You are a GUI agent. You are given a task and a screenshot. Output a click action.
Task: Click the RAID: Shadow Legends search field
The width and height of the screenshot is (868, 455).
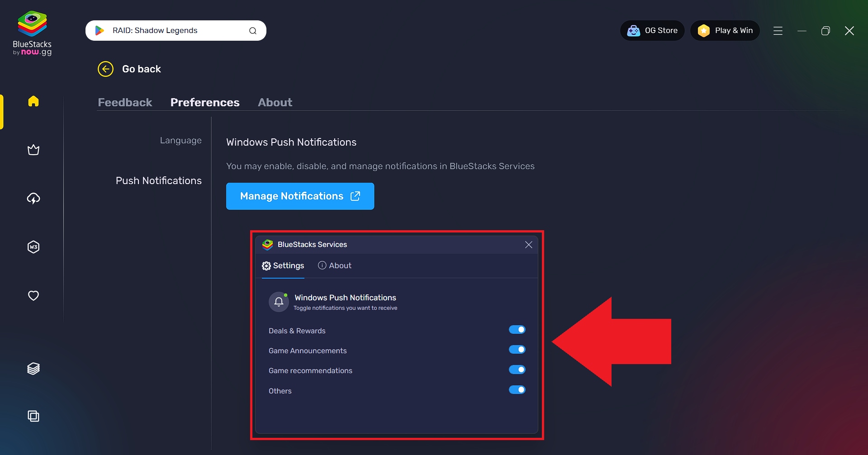176,31
